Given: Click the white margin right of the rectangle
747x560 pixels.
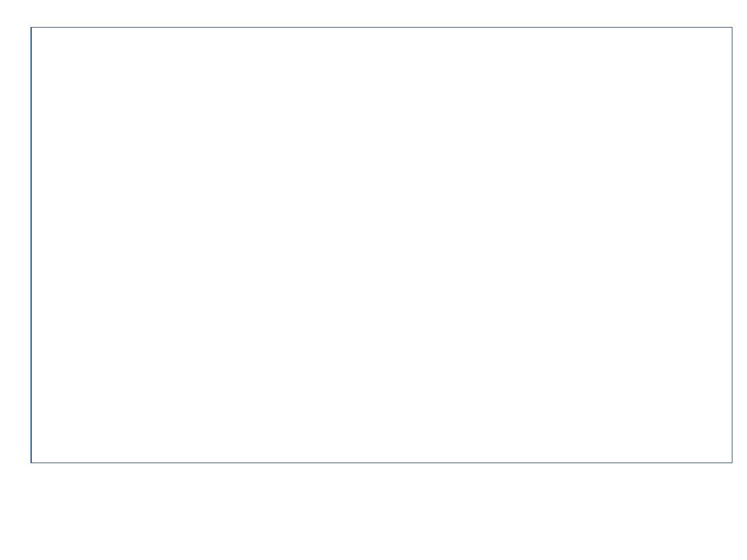Looking at the screenshot, I should [x=740, y=245].
